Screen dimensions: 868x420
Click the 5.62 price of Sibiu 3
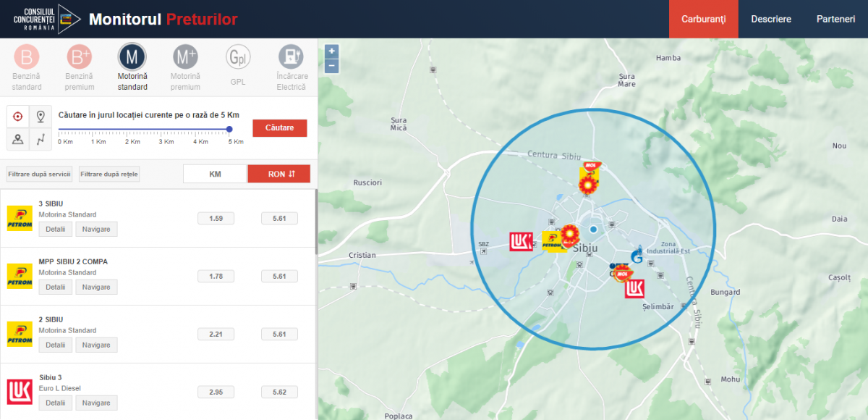pyautogui.click(x=279, y=392)
